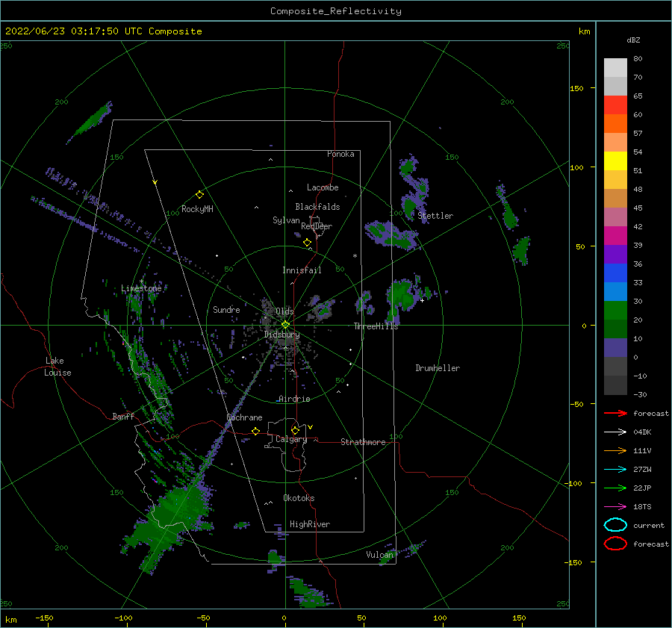Select the Lacombe town label
The image size is (672, 628).
pyautogui.click(x=323, y=187)
